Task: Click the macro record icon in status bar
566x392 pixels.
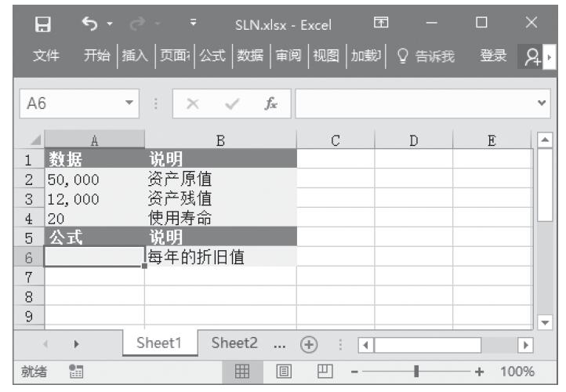Action: [x=75, y=371]
